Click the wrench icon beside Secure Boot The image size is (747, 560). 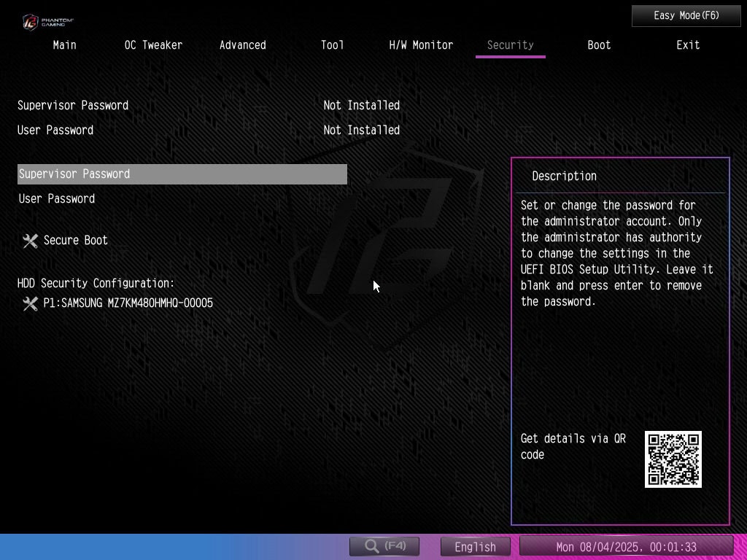click(x=30, y=241)
